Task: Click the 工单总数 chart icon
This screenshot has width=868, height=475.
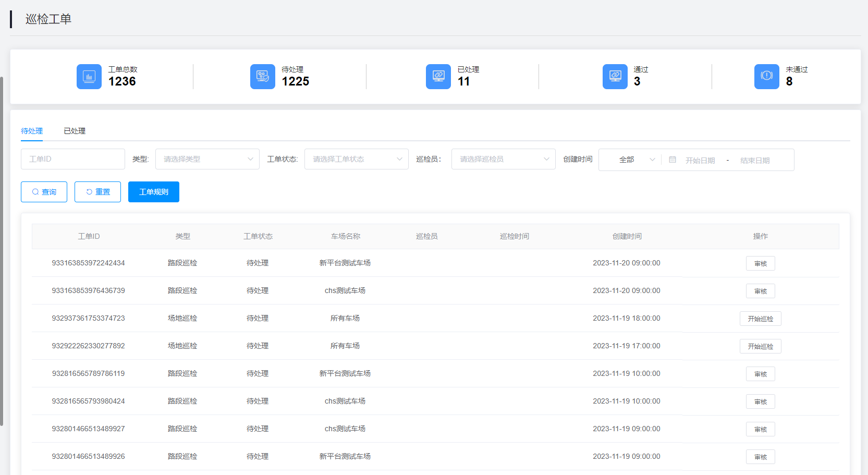Action: pyautogui.click(x=89, y=77)
